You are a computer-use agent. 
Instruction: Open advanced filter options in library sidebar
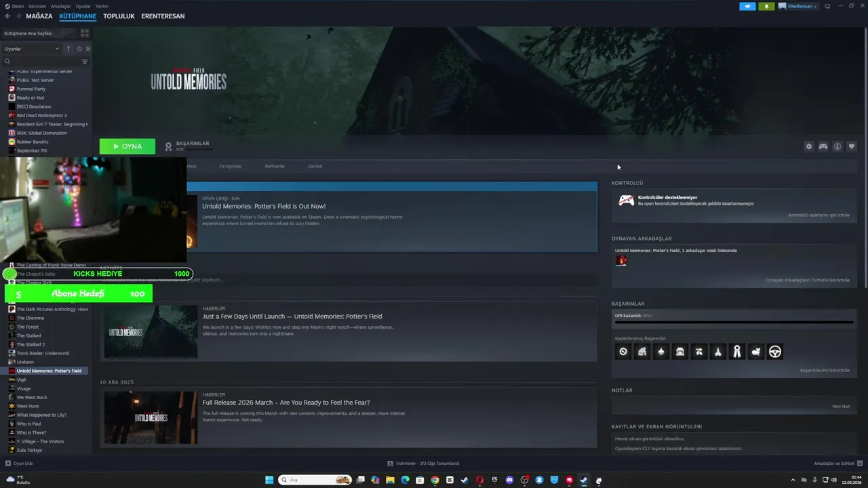pos(85,62)
